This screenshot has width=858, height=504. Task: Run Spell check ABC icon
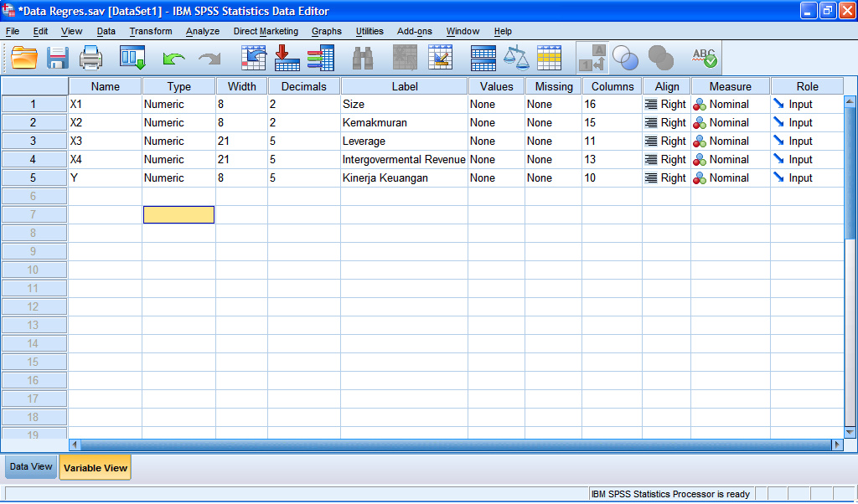tap(704, 58)
